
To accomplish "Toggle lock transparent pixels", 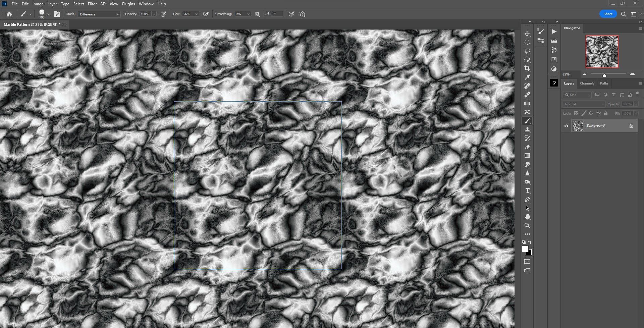I will coord(576,113).
